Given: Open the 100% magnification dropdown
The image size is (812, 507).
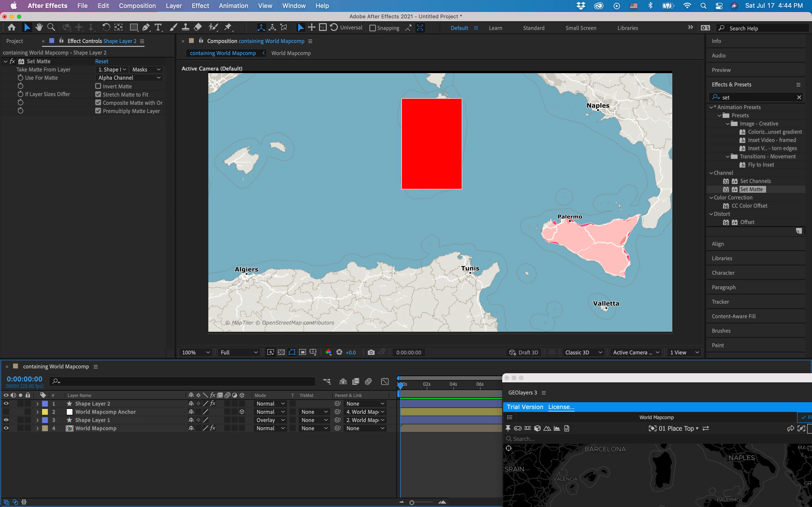Looking at the screenshot, I should coord(196,352).
